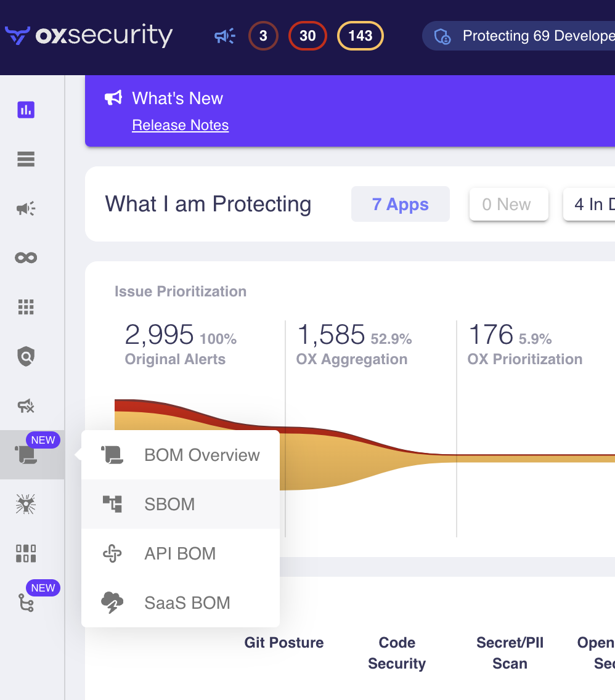Open the shield with magnifier sidebar icon
Image resolution: width=615 pixels, height=700 pixels.
coord(26,356)
